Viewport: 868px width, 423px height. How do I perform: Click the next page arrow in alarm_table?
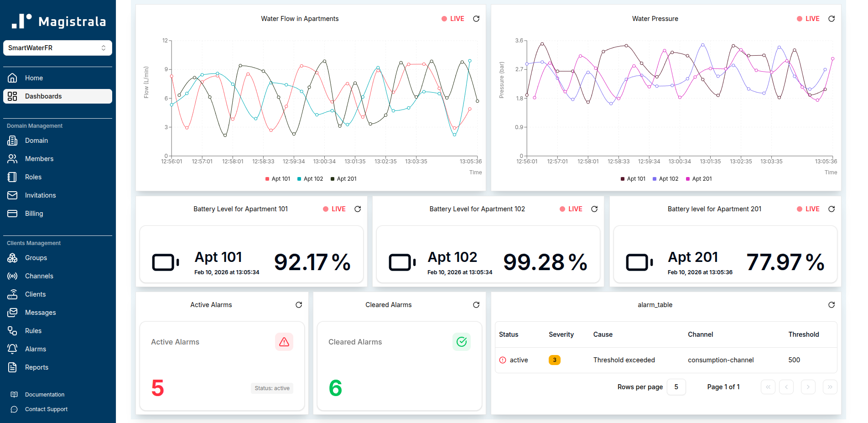click(808, 386)
